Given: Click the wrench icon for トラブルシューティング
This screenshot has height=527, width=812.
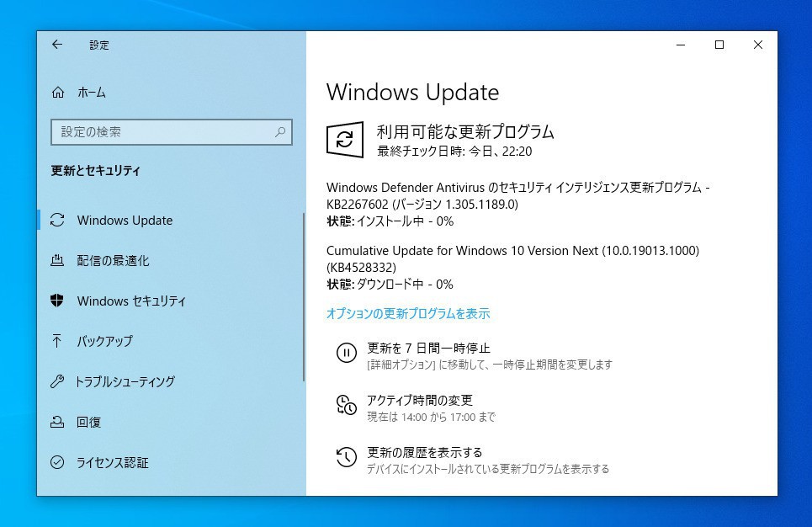Looking at the screenshot, I should 57,381.
